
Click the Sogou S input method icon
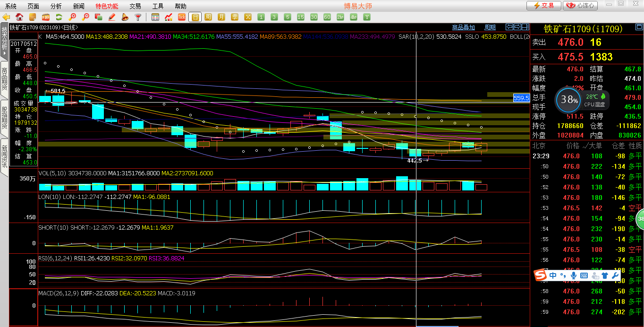(541, 275)
